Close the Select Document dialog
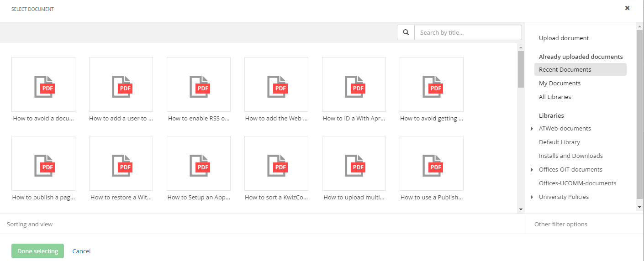The height and width of the screenshot is (261, 644). (x=628, y=8)
